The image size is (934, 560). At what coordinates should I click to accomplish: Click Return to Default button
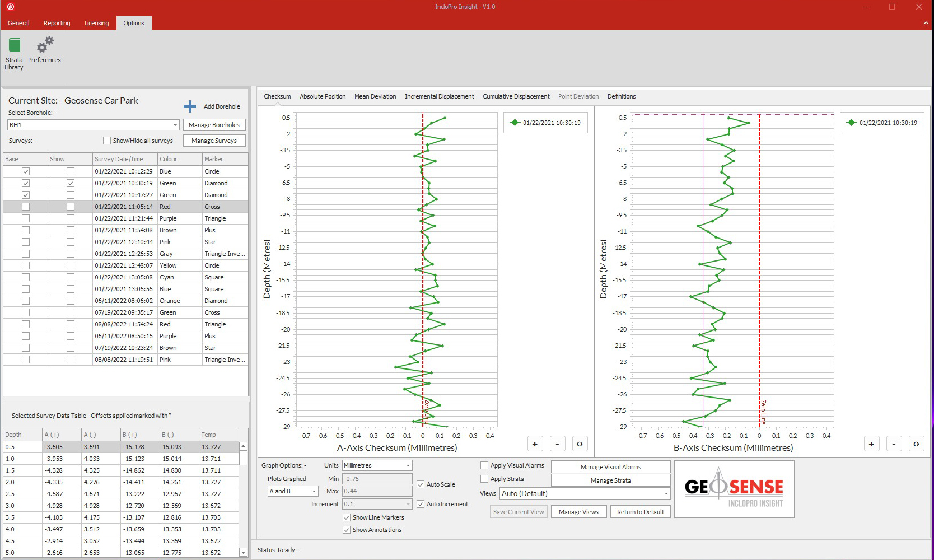click(x=641, y=512)
